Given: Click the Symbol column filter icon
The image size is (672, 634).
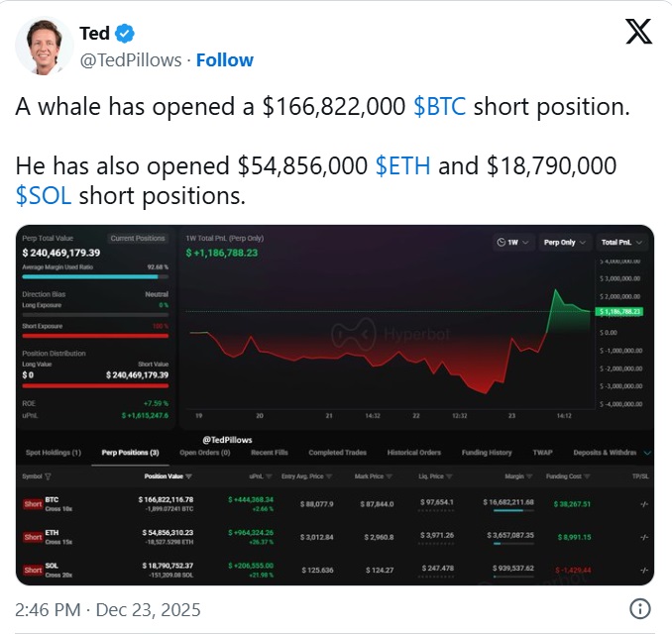Looking at the screenshot, I should tap(48, 475).
